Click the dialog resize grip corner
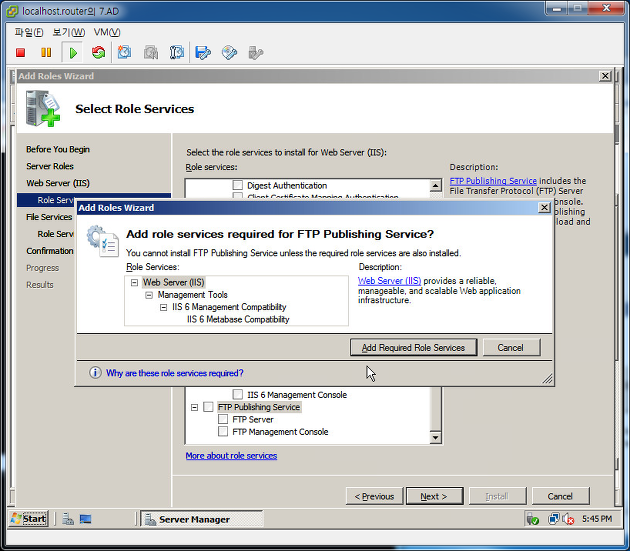630x551 pixels. [x=547, y=379]
